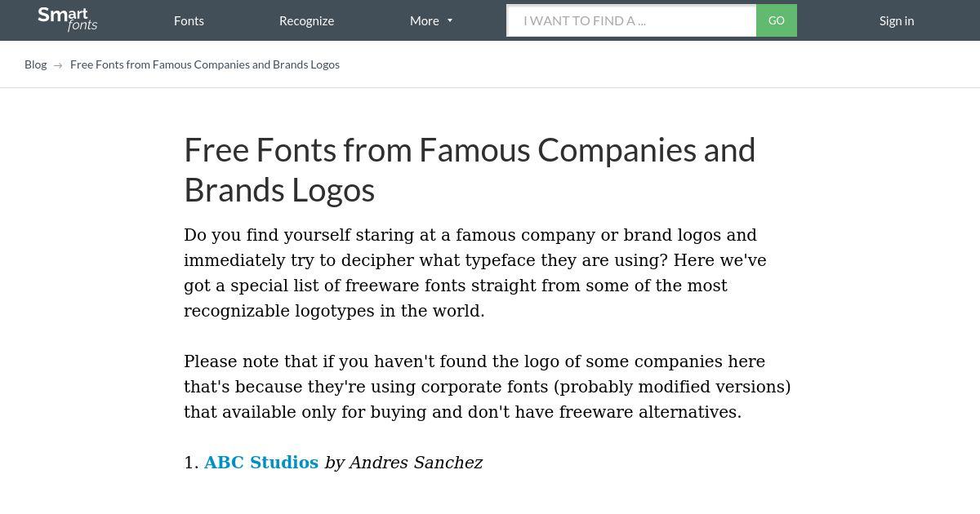Click the caret arrow beside More
This screenshot has width=980, height=514.
(x=450, y=21)
